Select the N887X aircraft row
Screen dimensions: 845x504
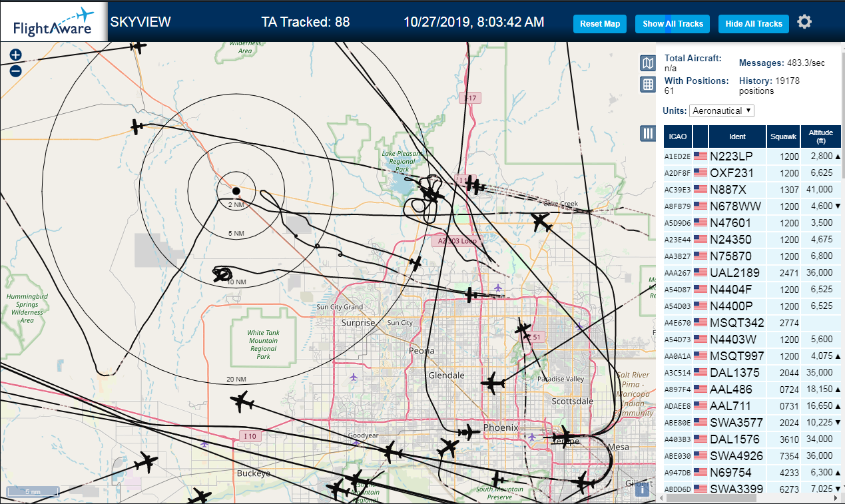752,190
